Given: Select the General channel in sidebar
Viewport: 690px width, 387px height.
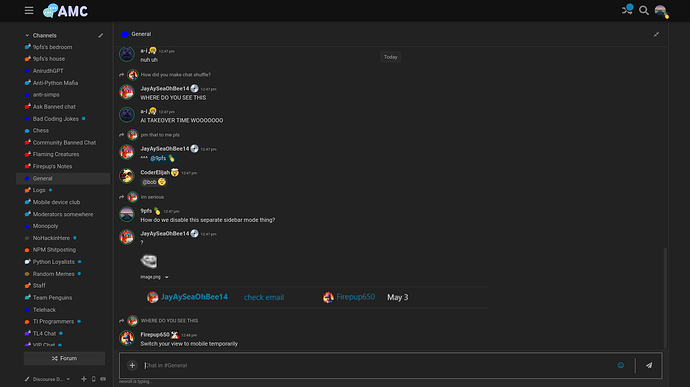Looking at the screenshot, I should pos(63,178).
